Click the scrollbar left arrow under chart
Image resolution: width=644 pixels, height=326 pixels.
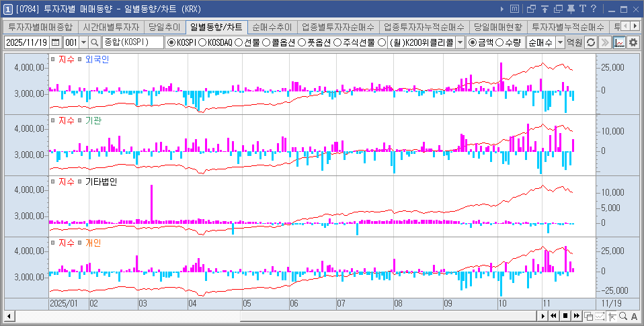[x=8, y=316]
